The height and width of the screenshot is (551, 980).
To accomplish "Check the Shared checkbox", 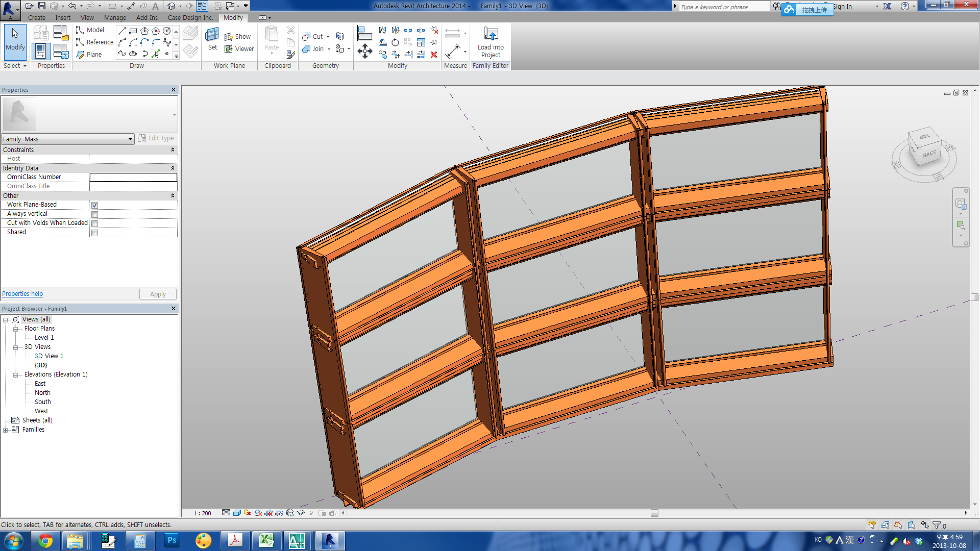I will tap(95, 233).
